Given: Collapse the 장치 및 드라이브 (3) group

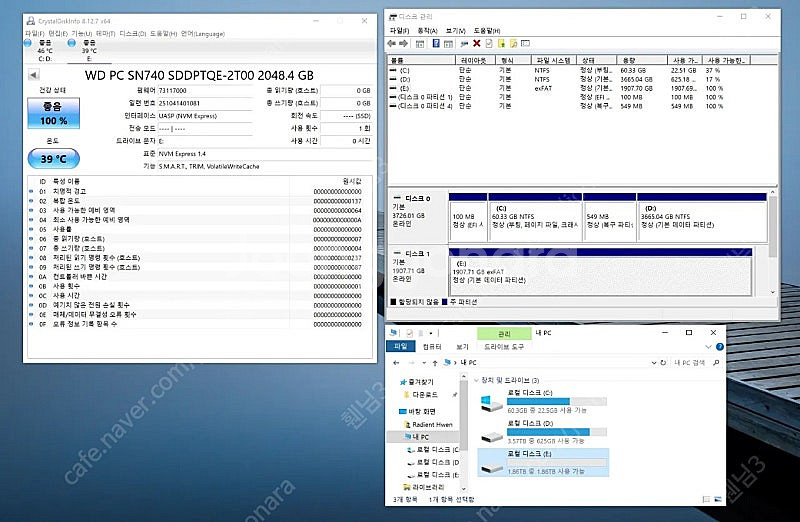Looking at the screenshot, I should click(x=477, y=380).
